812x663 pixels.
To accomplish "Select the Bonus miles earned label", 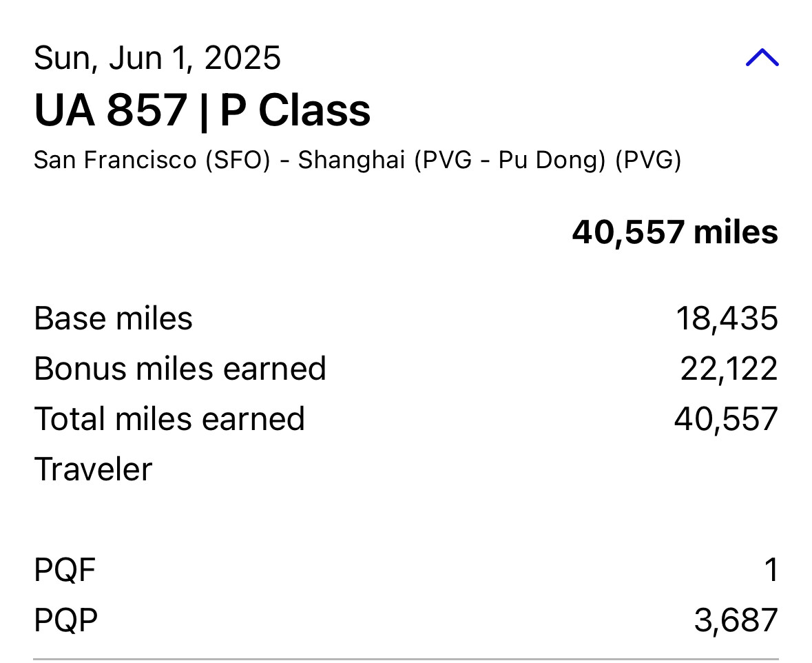I will pos(180,369).
